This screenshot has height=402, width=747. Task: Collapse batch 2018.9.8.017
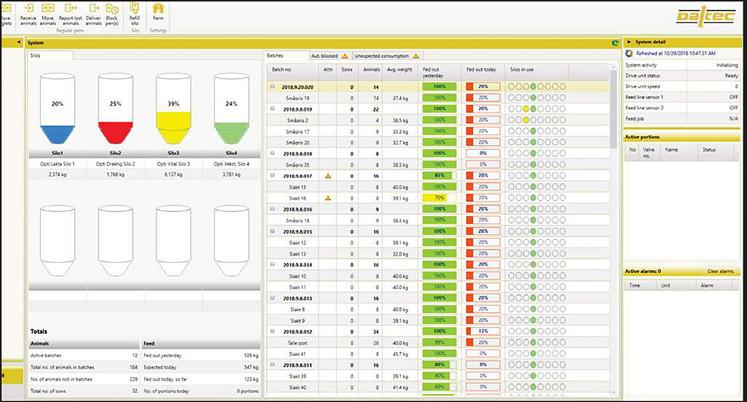click(x=273, y=175)
